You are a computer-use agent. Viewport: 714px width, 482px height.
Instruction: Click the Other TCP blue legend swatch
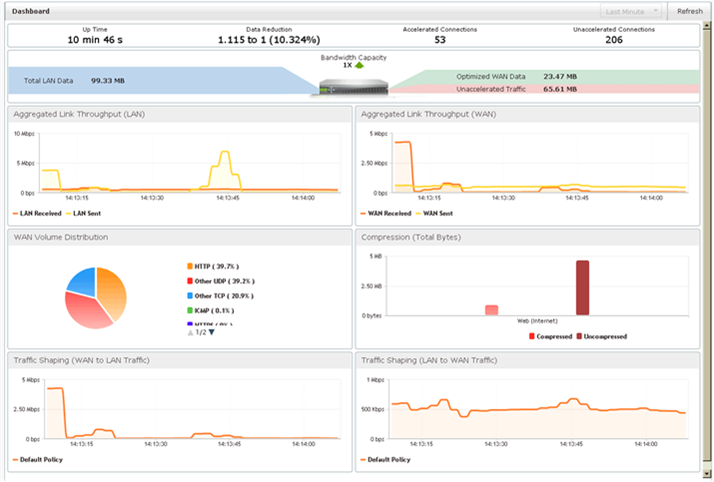[x=190, y=295]
